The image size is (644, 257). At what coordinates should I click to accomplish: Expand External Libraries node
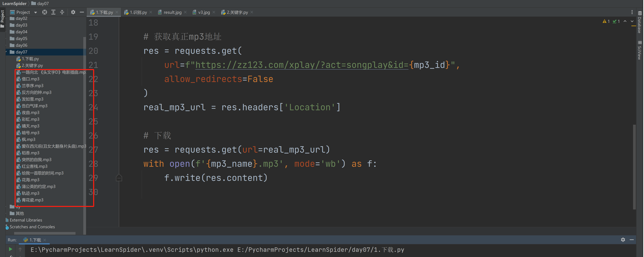(24, 220)
